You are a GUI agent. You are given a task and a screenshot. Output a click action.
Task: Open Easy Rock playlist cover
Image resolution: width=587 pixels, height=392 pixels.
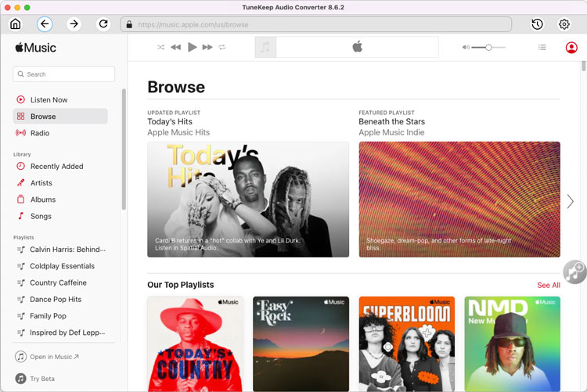(301, 343)
